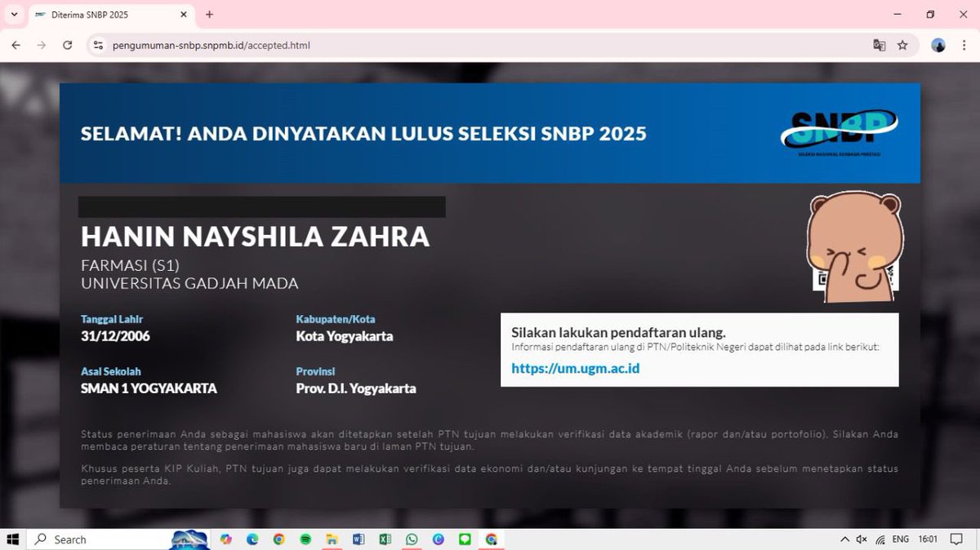Open WhatsApp from the taskbar

[411, 539]
